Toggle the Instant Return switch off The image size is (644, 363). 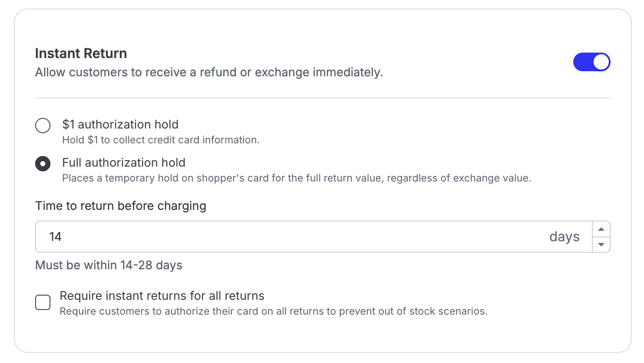point(591,62)
